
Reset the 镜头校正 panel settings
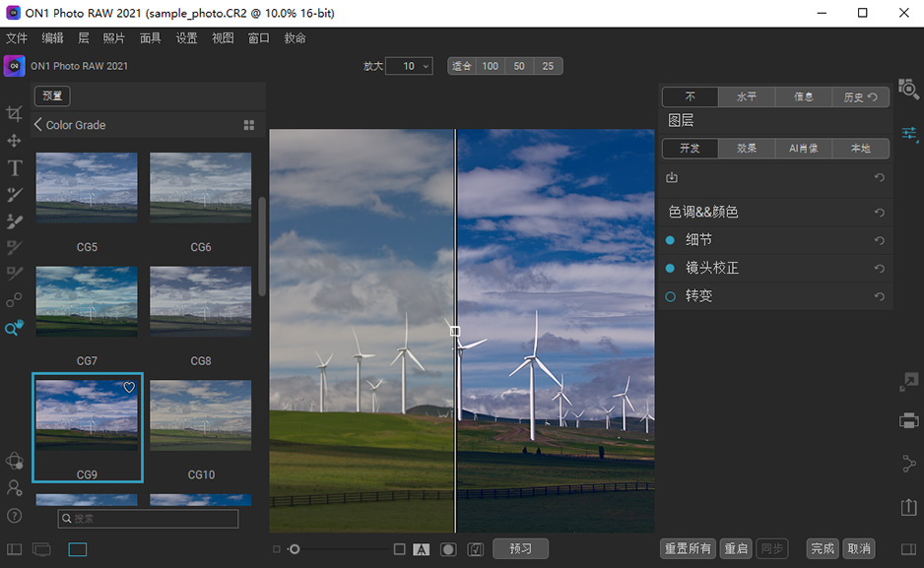click(x=880, y=269)
